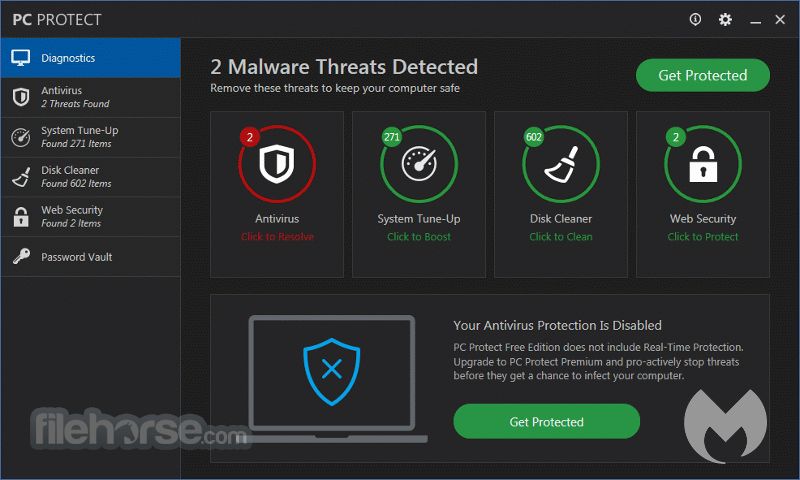Click the blue shield laptop illustration
The height and width of the screenshot is (480, 800).
coord(332,378)
